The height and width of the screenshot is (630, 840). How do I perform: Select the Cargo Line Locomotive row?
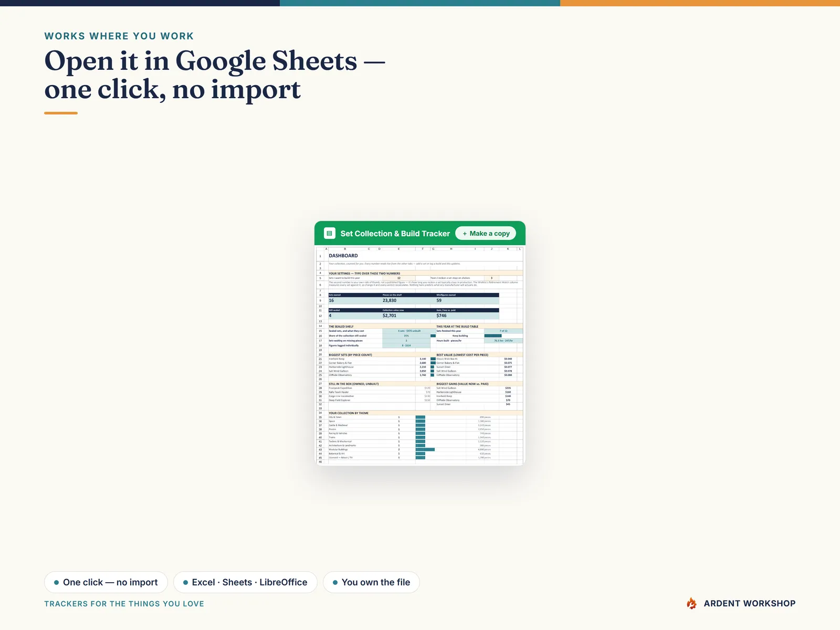coord(379,396)
